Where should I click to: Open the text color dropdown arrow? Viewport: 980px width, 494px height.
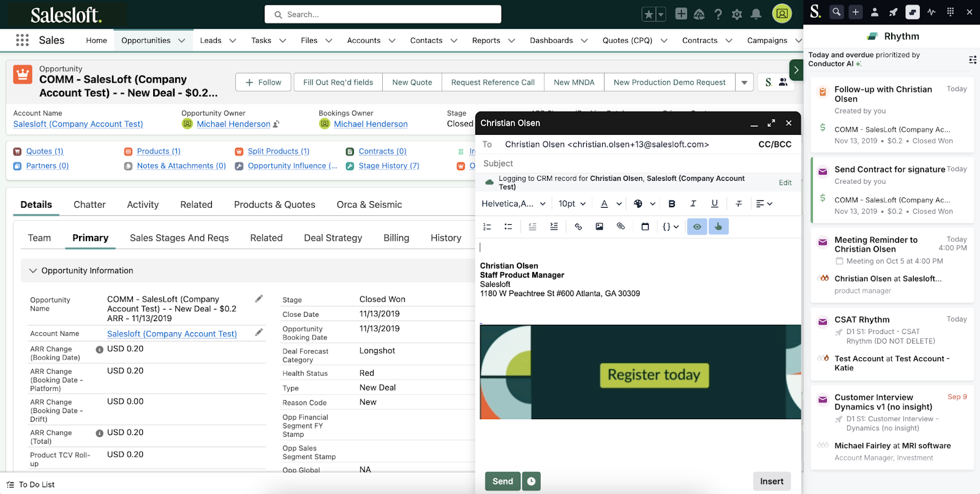pyautogui.click(x=619, y=203)
